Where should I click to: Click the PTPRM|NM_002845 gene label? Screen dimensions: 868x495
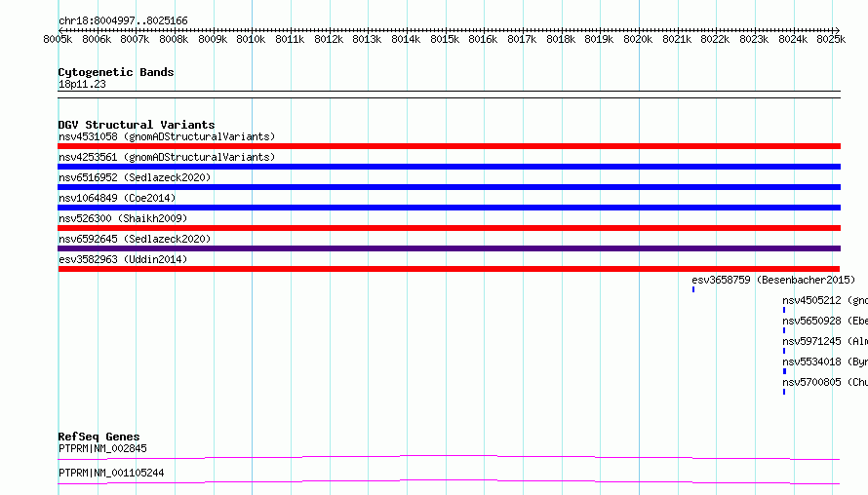click(102, 448)
